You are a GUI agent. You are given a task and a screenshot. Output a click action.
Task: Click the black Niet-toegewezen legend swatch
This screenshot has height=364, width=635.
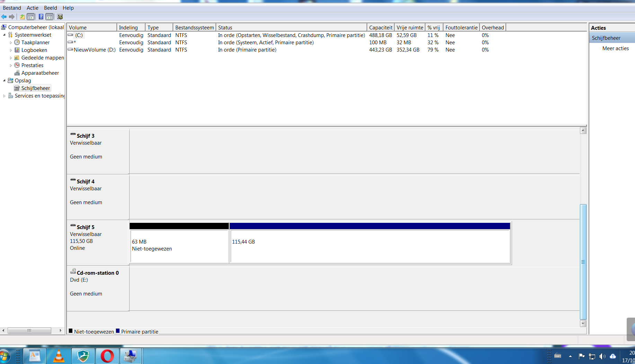(71, 331)
